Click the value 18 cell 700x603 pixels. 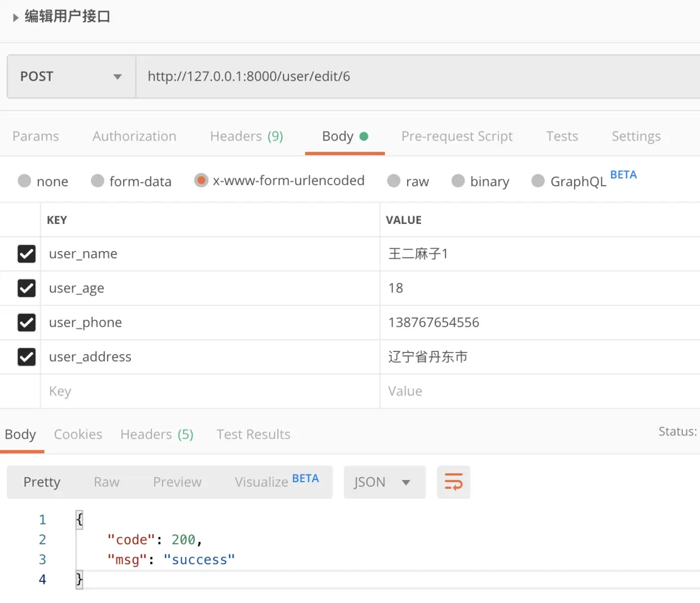[540, 288]
